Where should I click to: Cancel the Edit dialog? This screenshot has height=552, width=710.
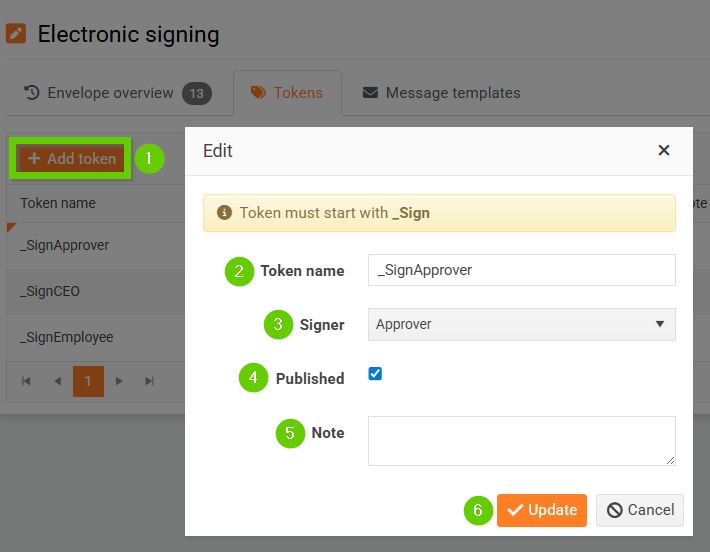tap(640, 510)
